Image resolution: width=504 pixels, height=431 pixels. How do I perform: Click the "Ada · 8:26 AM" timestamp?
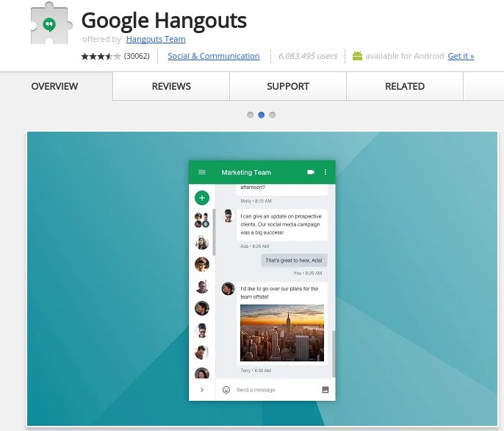coord(254,246)
